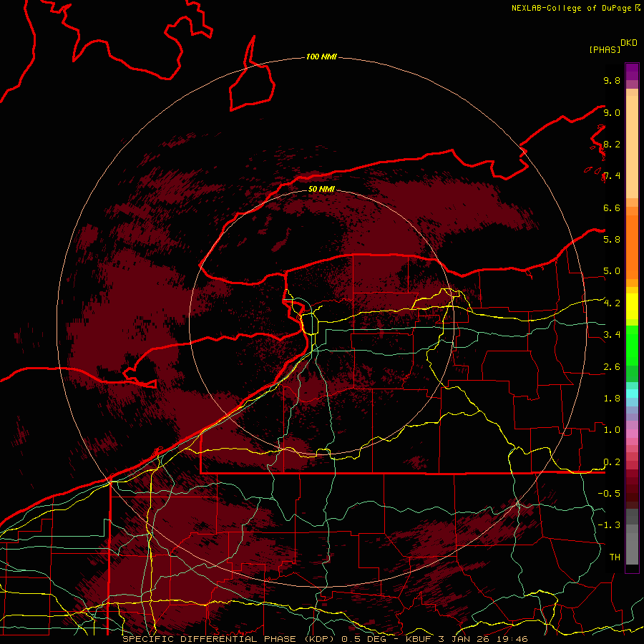
Task: Click the 6.6 legend value
Action: coord(612,208)
